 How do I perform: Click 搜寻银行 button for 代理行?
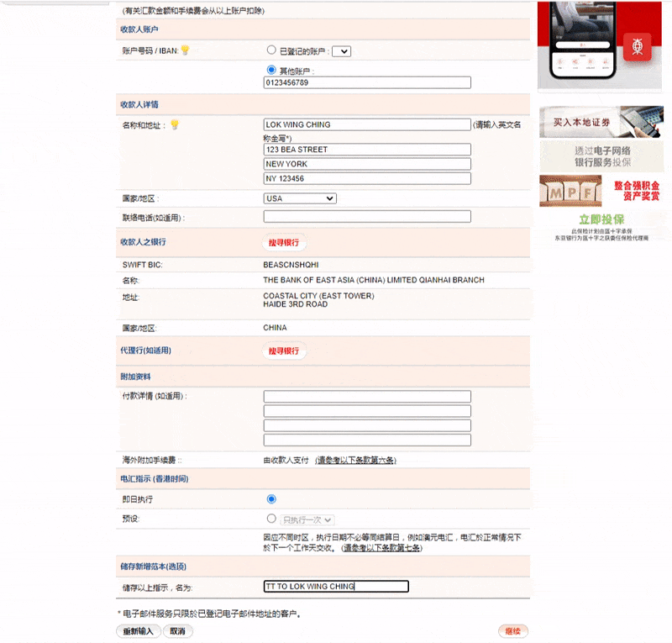point(284,350)
